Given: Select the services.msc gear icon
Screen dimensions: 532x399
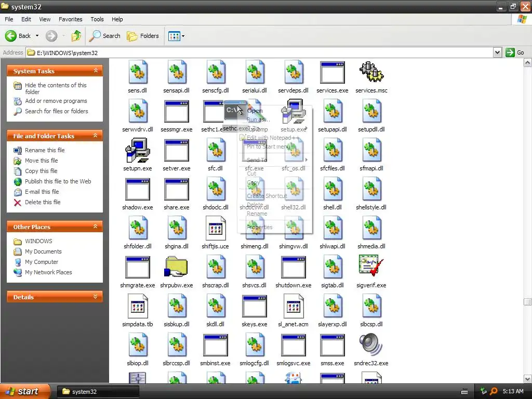Looking at the screenshot, I should tap(371, 72).
